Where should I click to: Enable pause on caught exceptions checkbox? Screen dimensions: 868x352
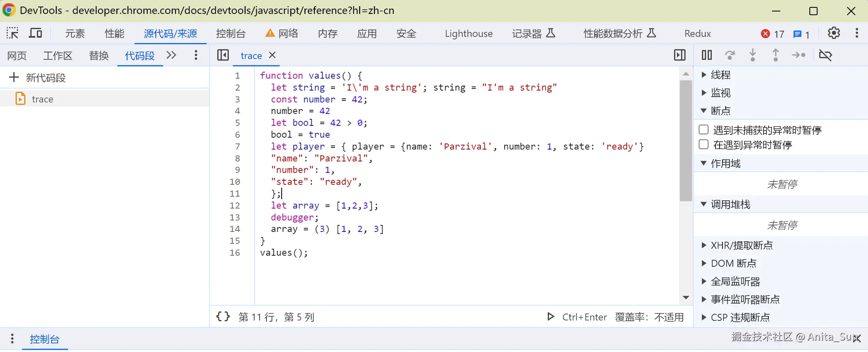(704, 144)
